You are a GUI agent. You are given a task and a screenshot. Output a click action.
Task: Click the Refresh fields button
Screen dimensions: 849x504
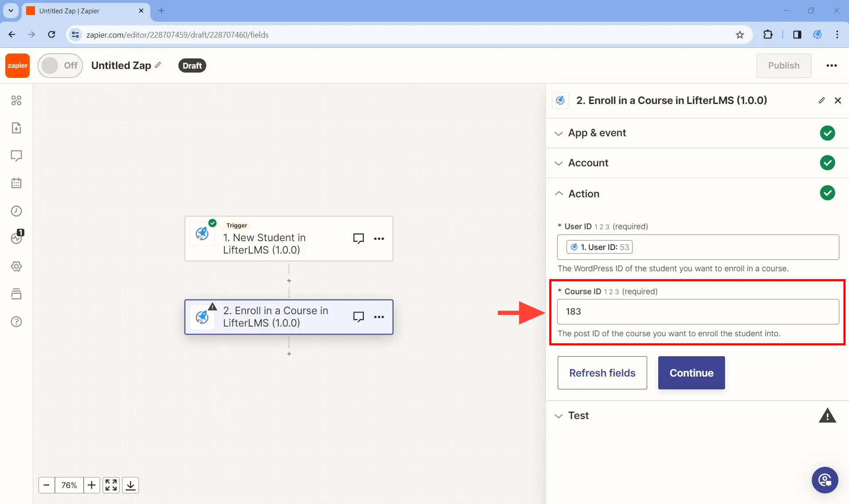tap(602, 373)
